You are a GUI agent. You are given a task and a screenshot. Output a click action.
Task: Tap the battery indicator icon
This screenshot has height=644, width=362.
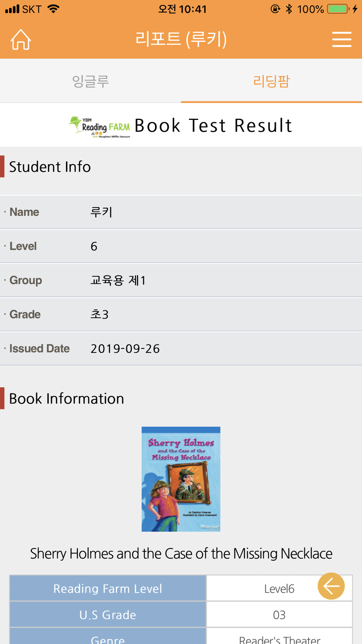[x=338, y=9]
